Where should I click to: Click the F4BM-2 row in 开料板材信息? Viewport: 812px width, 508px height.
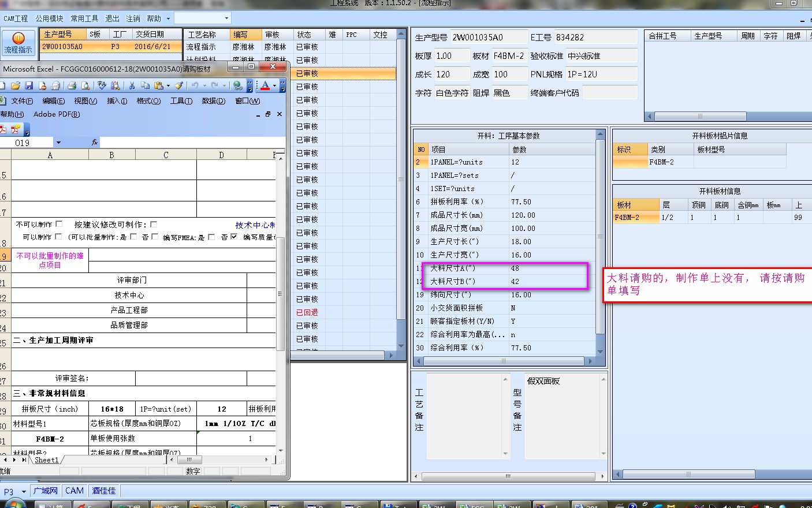[713, 218]
